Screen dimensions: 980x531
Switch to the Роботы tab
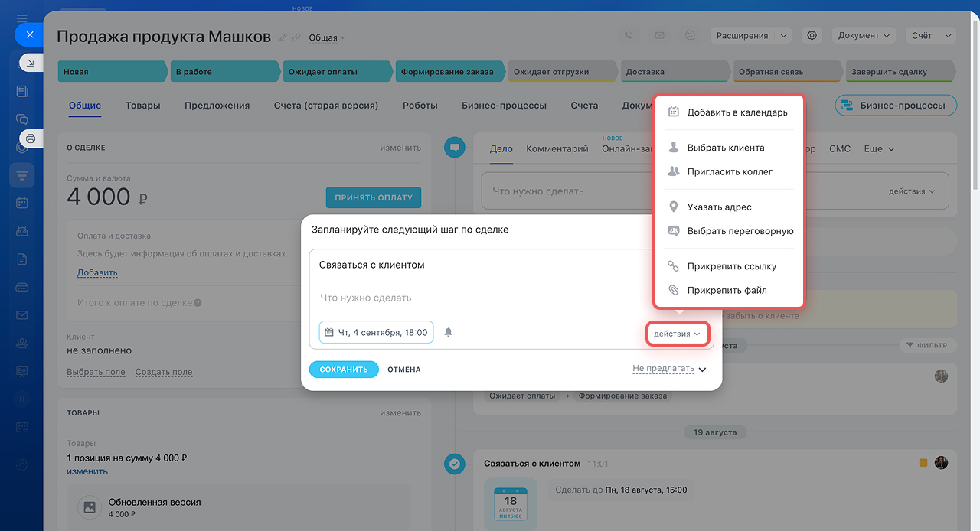[420, 106]
